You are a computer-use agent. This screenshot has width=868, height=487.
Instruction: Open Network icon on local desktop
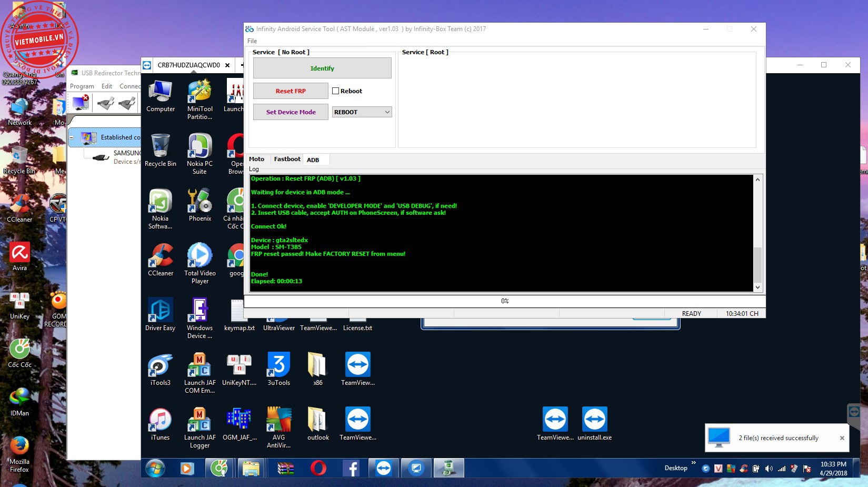pos(20,111)
